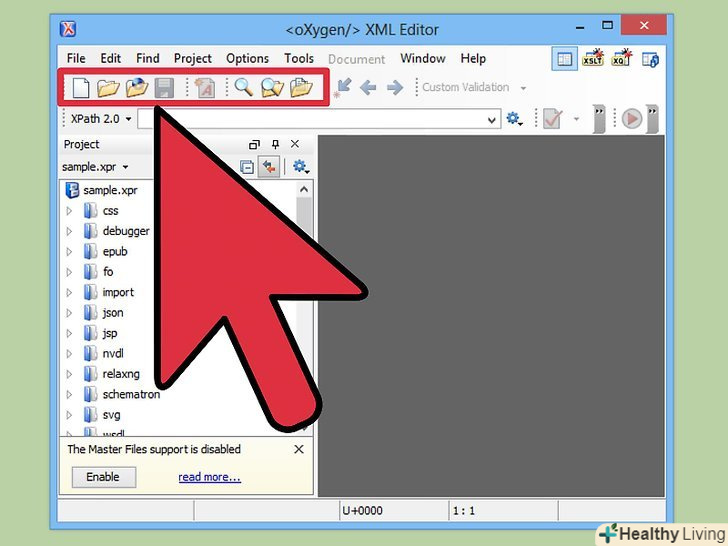
Task: Expand the import folder
Action: coord(69,292)
